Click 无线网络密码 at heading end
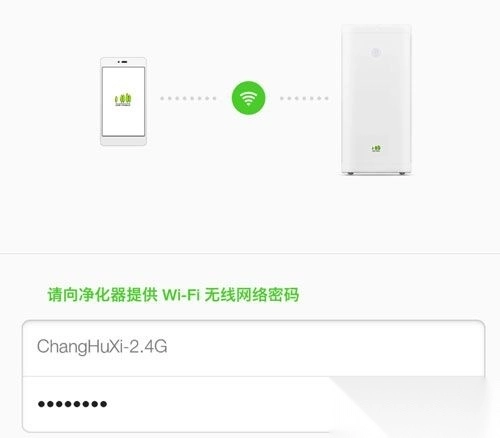Image resolution: width=500 pixels, height=438 pixels. tap(252, 295)
